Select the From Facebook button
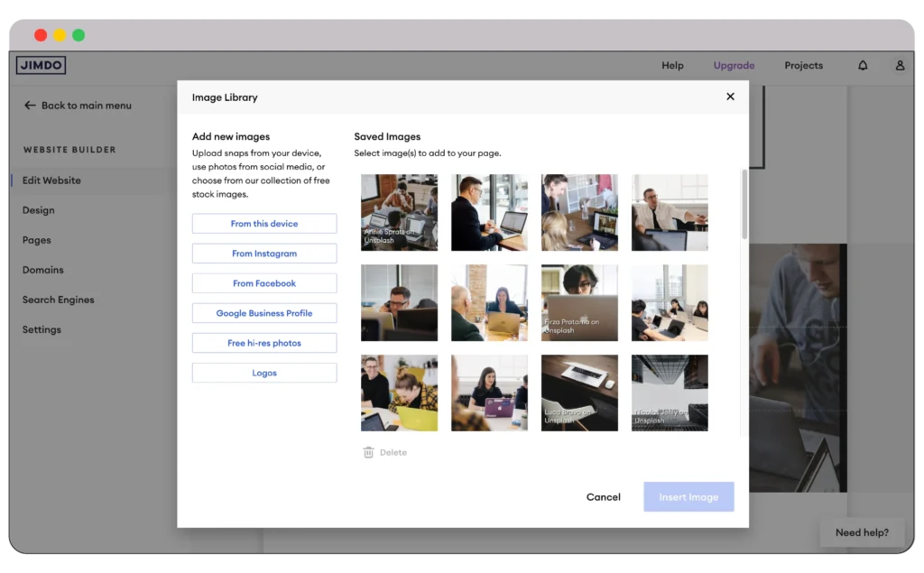924x573 pixels. pyautogui.click(x=264, y=283)
